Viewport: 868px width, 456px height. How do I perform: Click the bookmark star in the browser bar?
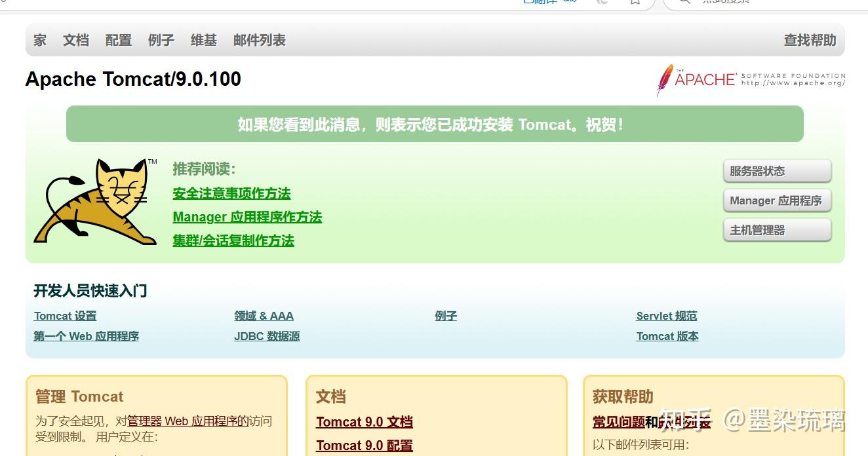coord(633,3)
